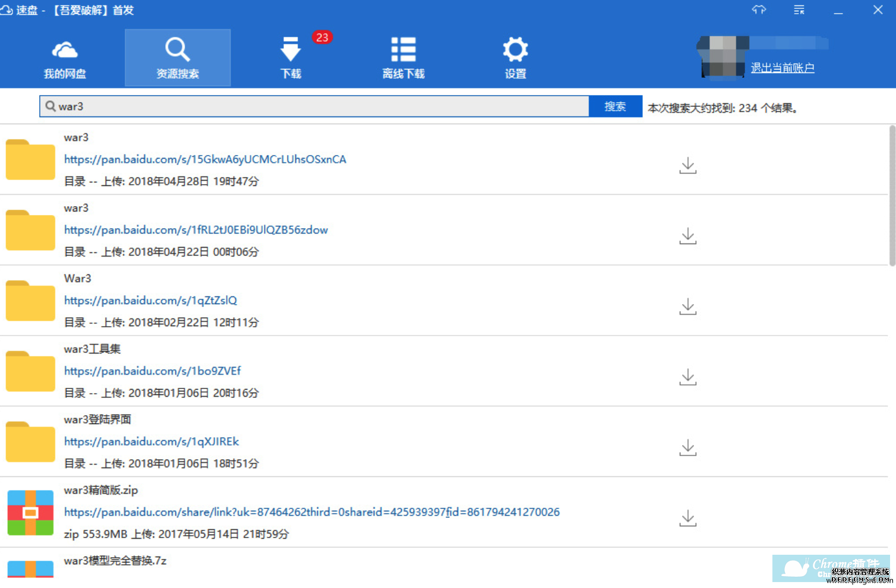Select the war3工具集 title text
This screenshot has height=588, width=896.
92,349
